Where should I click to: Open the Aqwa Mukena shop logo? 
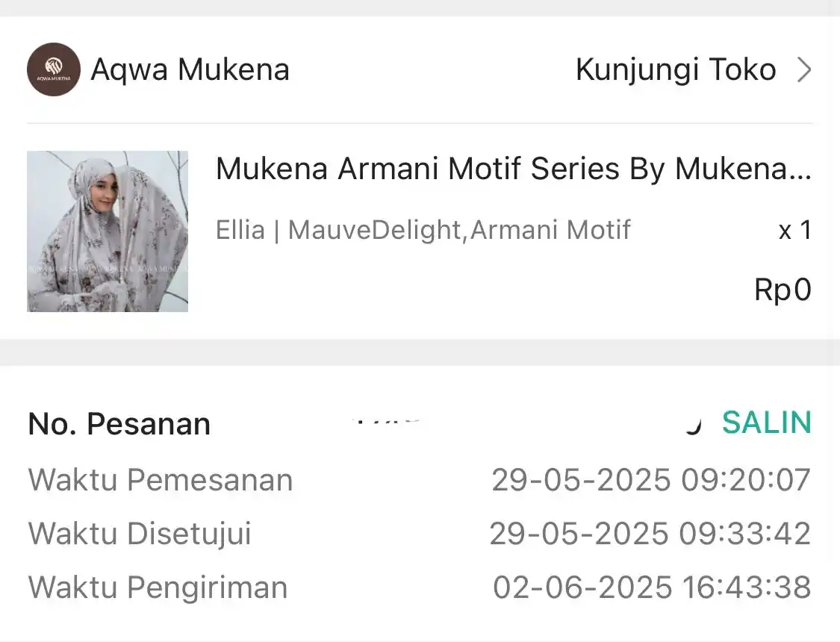(54, 69)
